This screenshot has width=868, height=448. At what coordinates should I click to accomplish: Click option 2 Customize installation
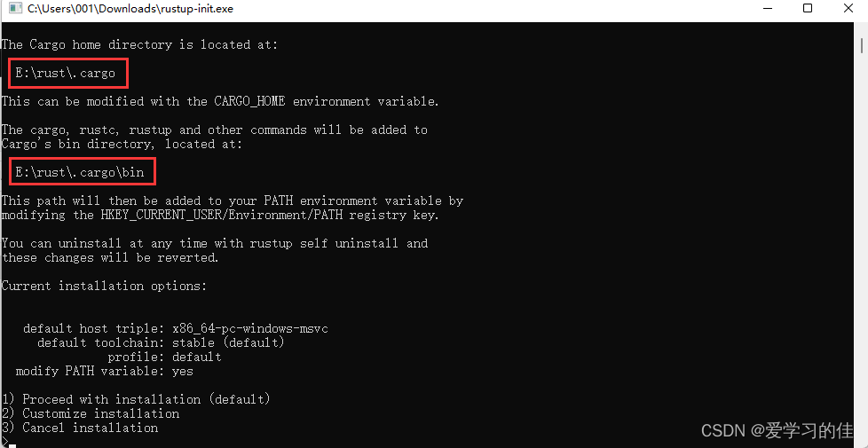(x=91, y=413)
